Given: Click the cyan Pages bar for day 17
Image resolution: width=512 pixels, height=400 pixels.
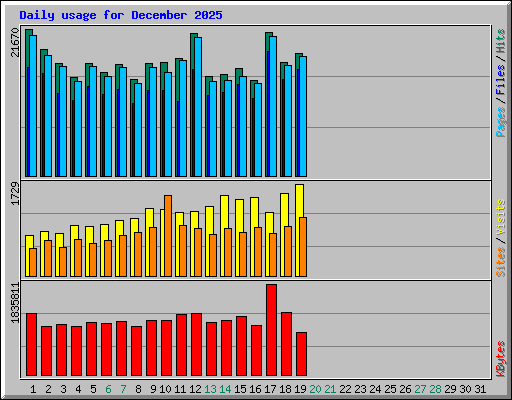Looking at the screenshot, I should pos(273,107).
